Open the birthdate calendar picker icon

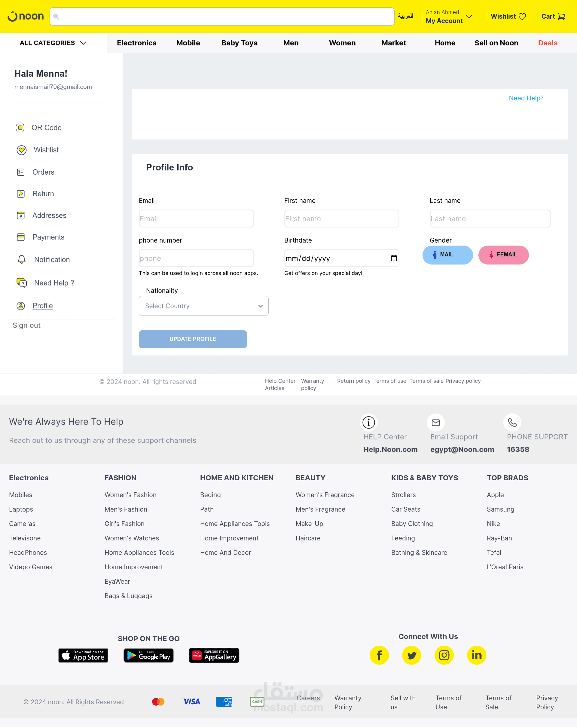394,258
